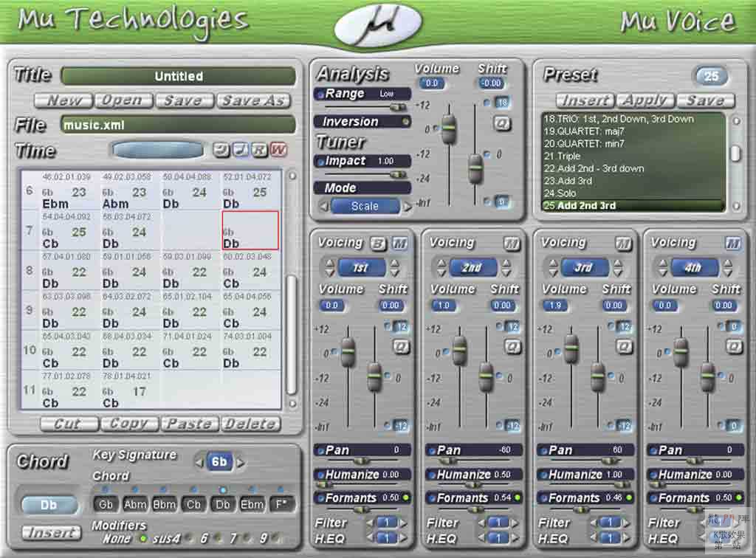Click the right arrow of Key Signature
Screen dimensions: 756x558
[x=241, y=463]
